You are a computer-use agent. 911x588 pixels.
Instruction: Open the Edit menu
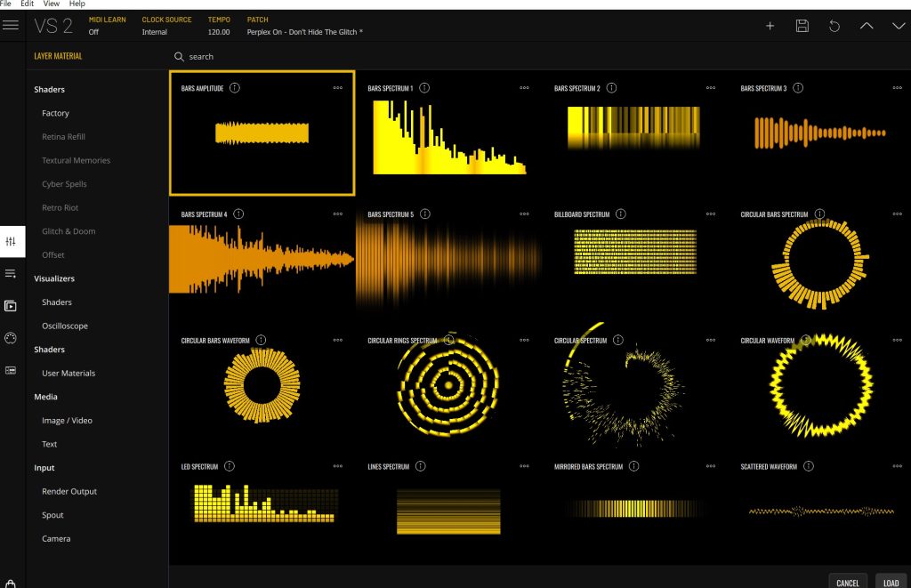coord(28,4)
